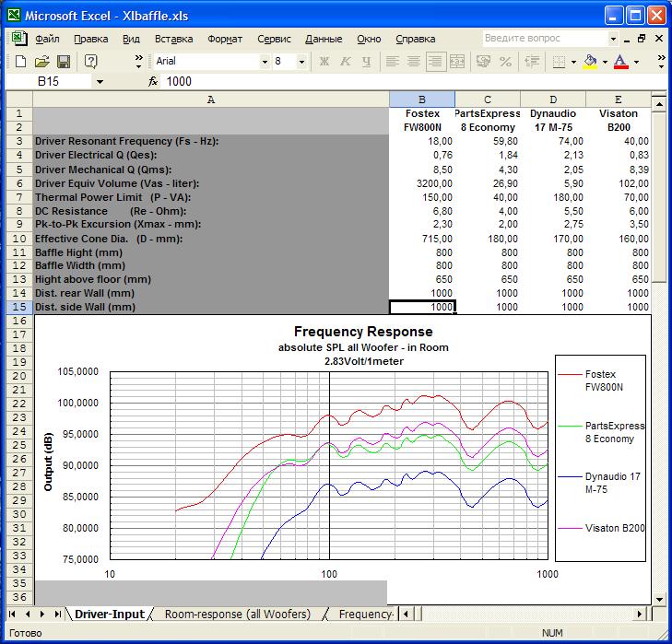This screenshot has height=644, width=672.
Task: Select the Driver-Input sheet tab
Action: [110, 614]
